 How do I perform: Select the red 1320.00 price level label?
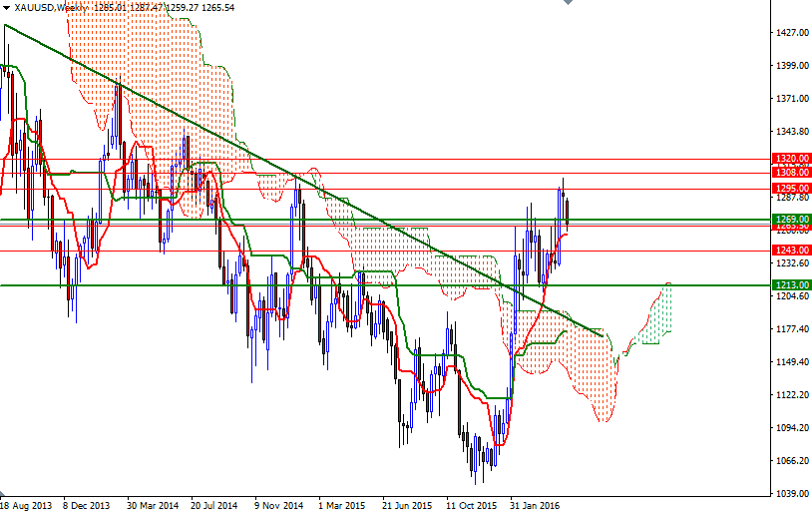(x=791, y=159)
